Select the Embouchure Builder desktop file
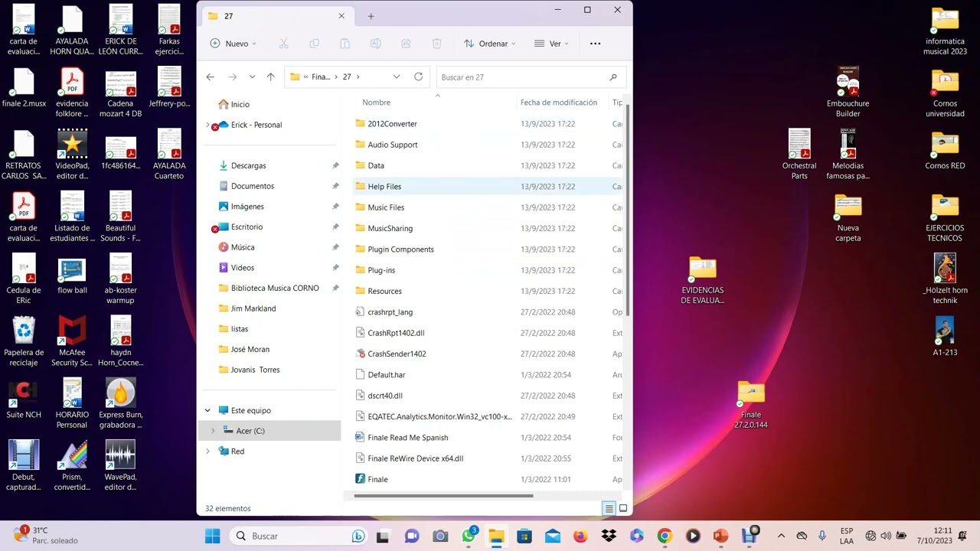This screenshot has width=980, height=551. (848, 93)
